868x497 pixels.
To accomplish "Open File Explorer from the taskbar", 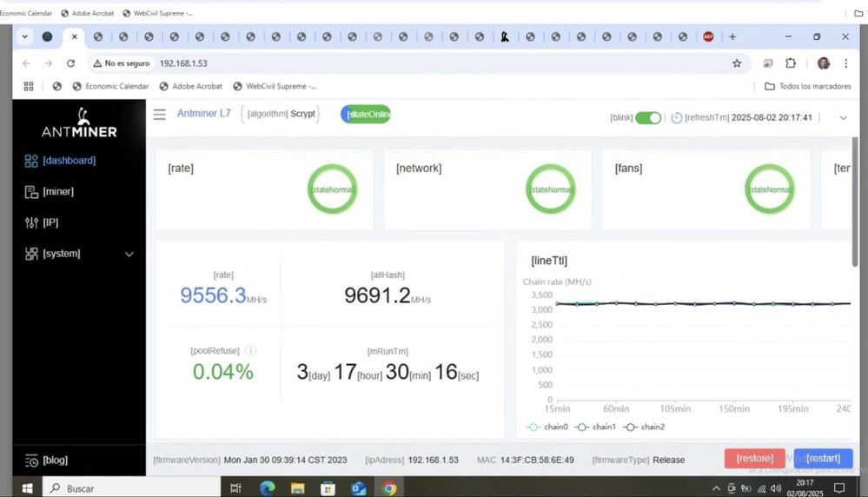I will pyautogui.click(x=298, y=488).
